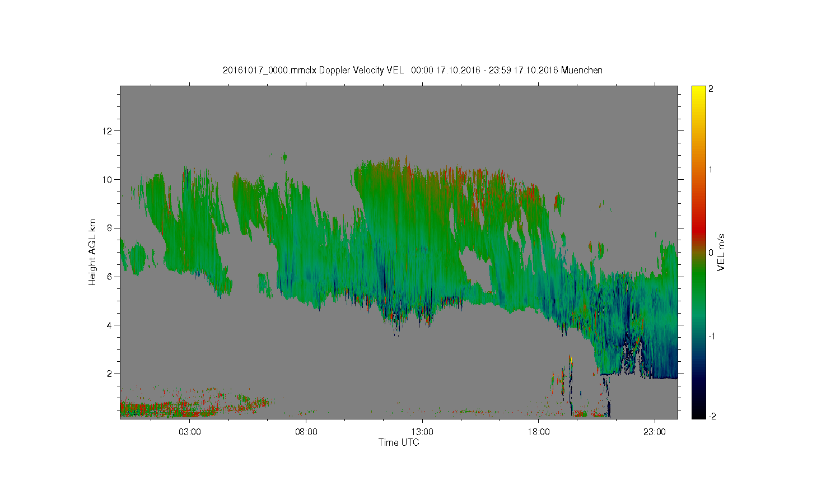Viewport: 840px width, 504px height.
Task: Click the 08:00 time tick label
Action: (x=306, y=432)
